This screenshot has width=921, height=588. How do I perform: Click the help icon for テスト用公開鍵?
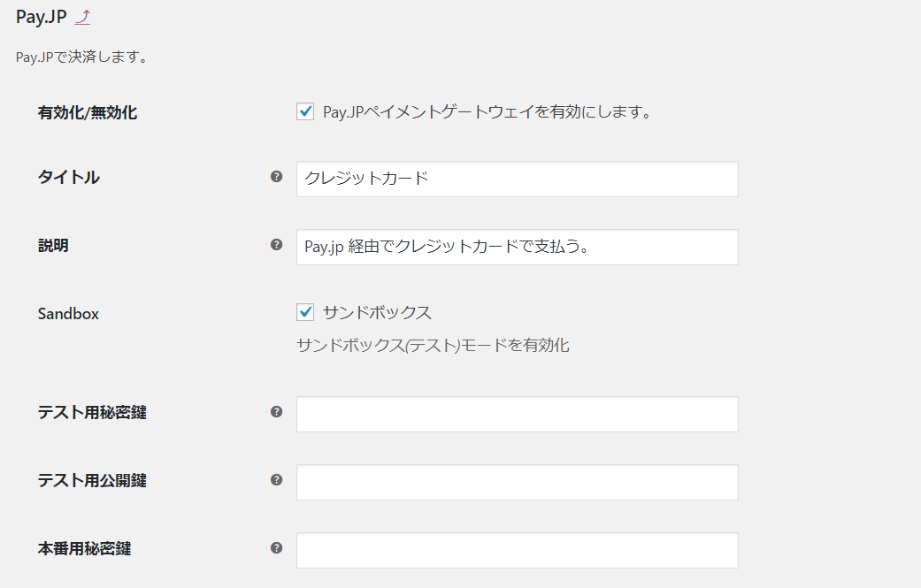pyautogui.click(x=276, y=480)
